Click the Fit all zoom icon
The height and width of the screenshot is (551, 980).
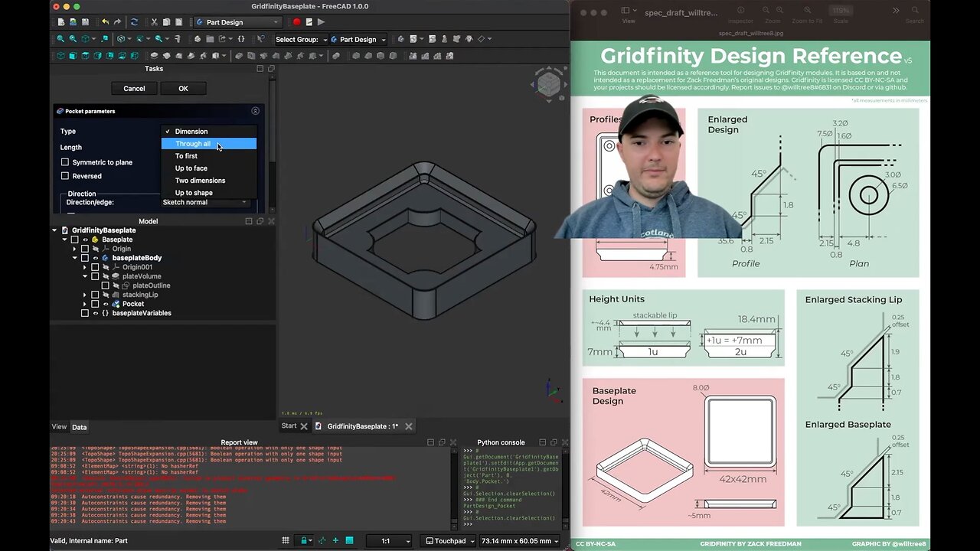click(60, 39)
